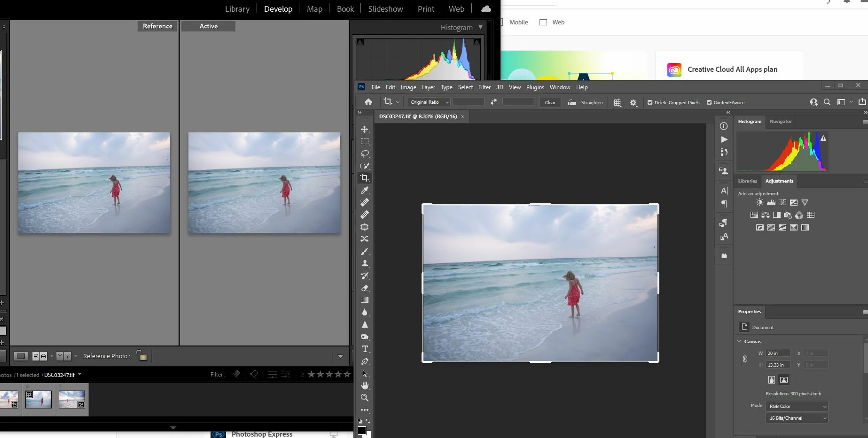Open Lightroom Print module
This screenshot has width=868, height=438.
tap(426, 9)
